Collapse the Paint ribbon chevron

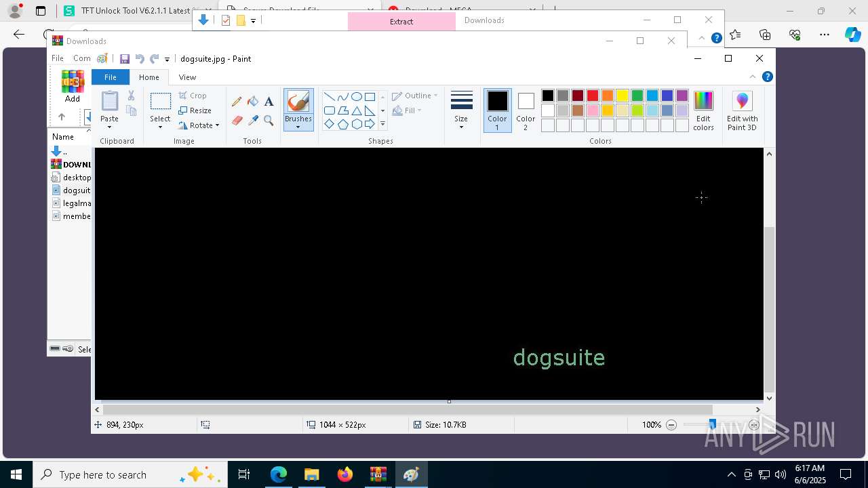tap(752, 77)
